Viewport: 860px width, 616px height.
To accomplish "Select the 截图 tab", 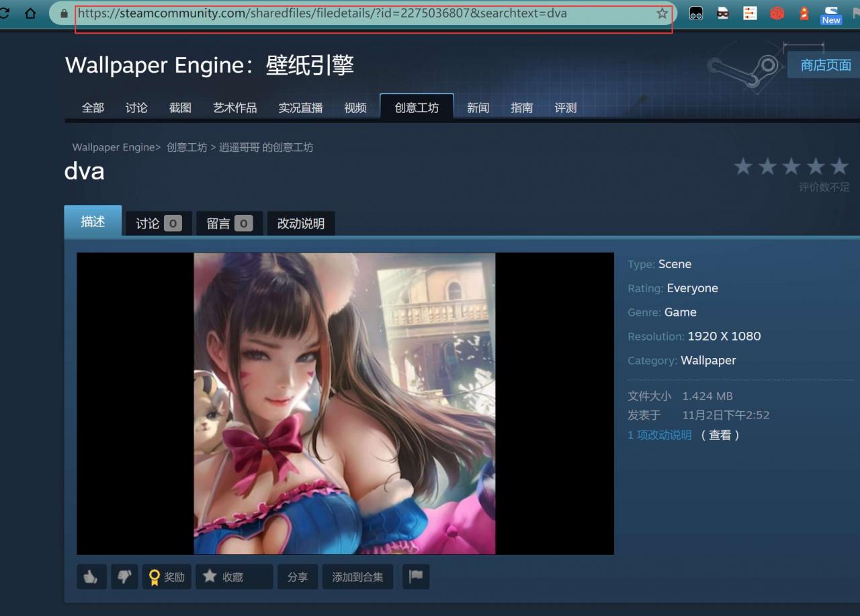I will (x=180, y=107).
